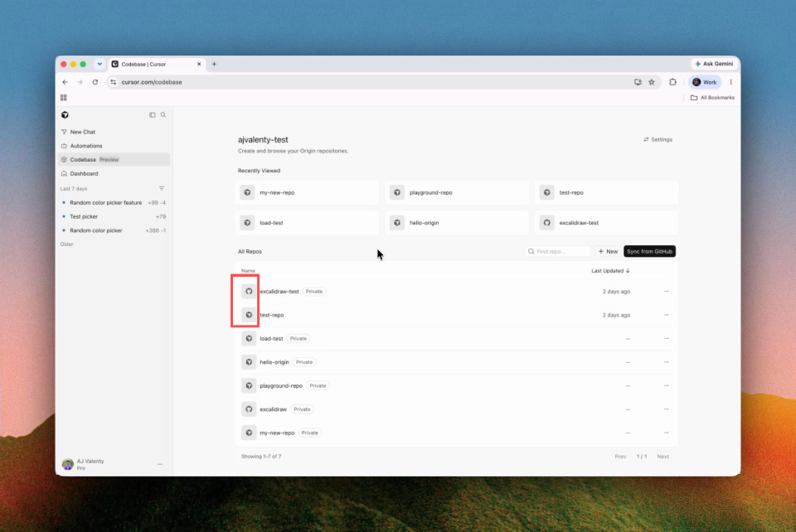Open AJ Valenty account options ellipsis
This screenshot has width=796, height=532.
pos(160,465)
